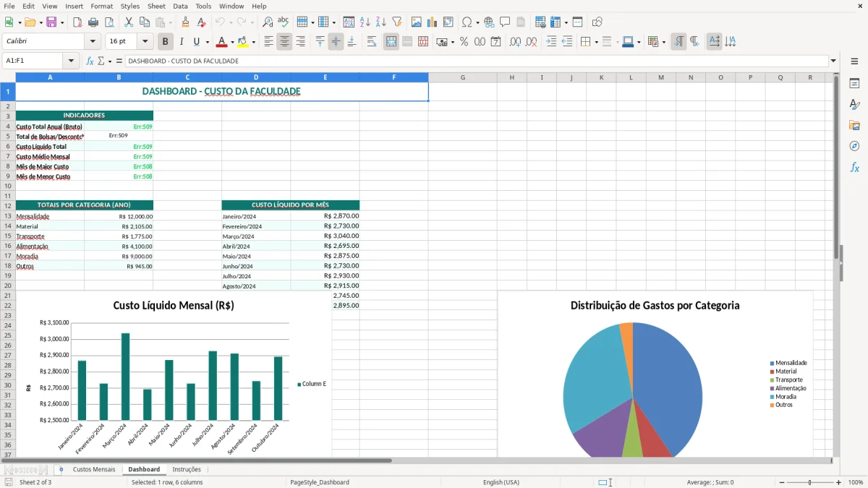Open the sidebar Gallery icon
The width and height of the screenshot is (868, 488).
click(854, 126)
